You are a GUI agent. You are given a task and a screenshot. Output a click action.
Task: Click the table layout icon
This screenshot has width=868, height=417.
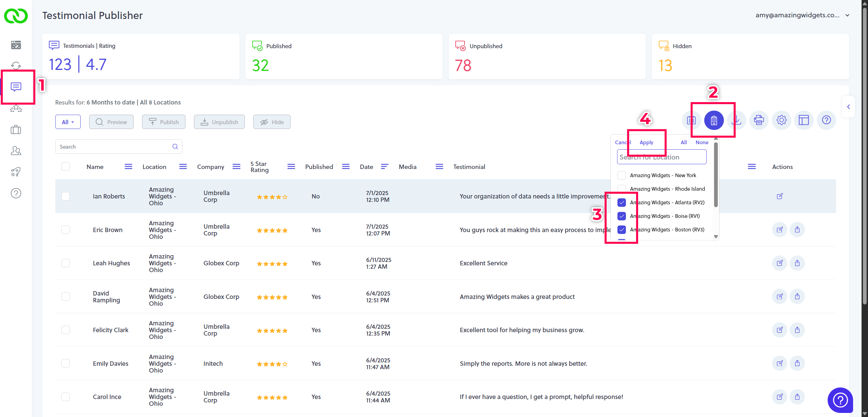[x=804, y=120]
